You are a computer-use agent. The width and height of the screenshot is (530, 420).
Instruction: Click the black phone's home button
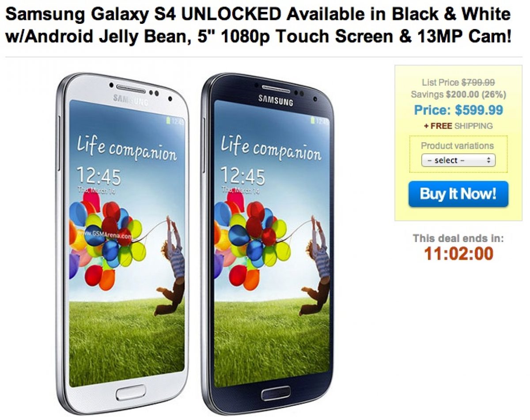pos(276,392)
